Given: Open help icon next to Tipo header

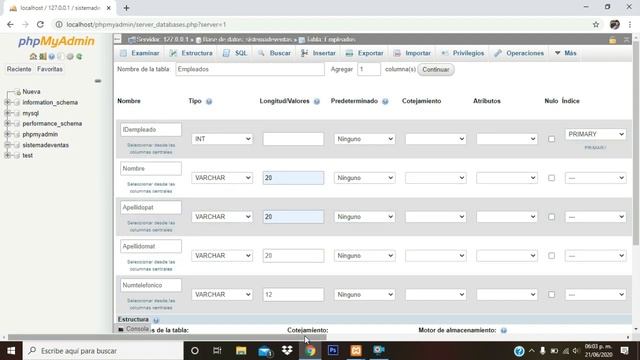Looking at the screenshot, I should click(209, 101).
